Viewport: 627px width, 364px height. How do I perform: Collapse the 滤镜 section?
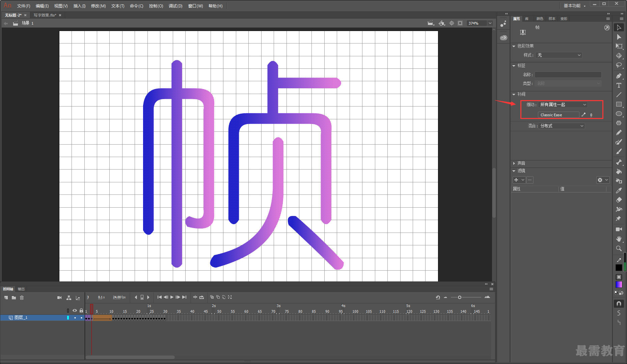click(514, 171)
